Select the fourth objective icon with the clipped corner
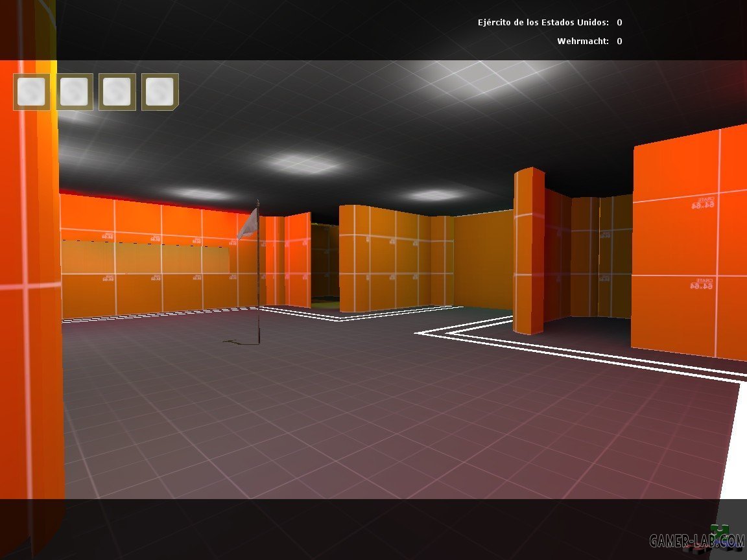Screen dimensions: 747x560 (160, 92)
